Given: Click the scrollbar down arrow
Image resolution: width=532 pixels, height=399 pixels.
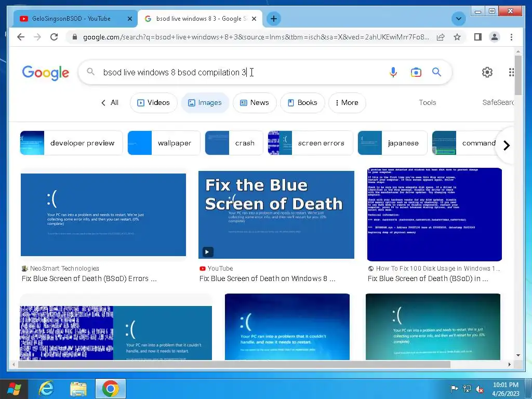Looking at the screenshot, I should tap(518, 355).
